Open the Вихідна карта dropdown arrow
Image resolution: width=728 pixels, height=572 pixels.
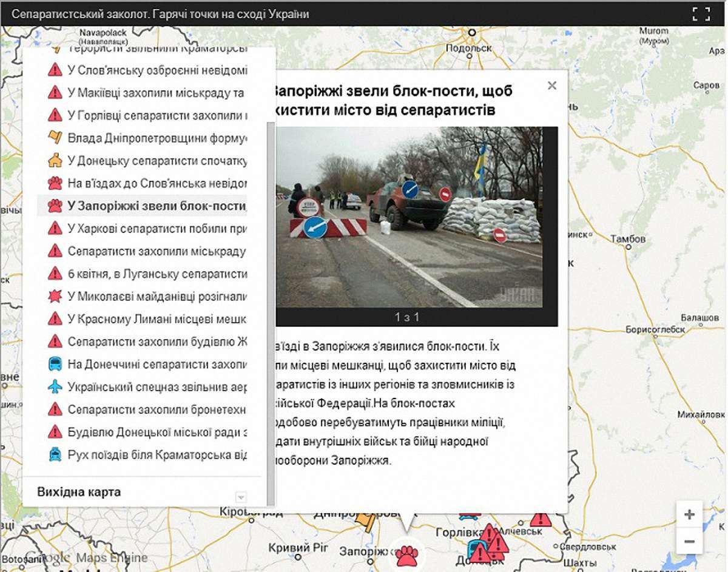tap(241, 497)
